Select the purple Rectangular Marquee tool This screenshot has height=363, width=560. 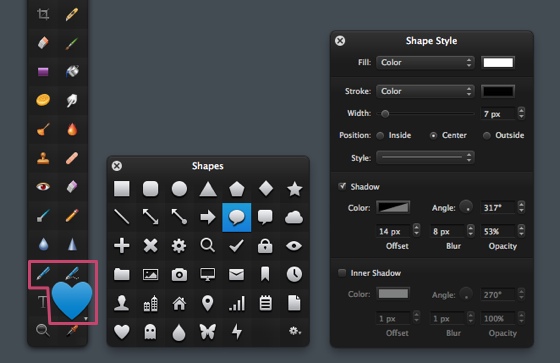43,72
